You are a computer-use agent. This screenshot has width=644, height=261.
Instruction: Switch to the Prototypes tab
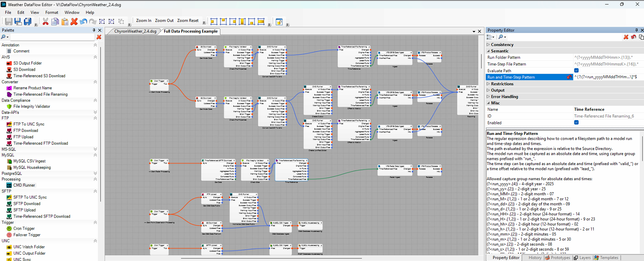[x=557, y=258]
